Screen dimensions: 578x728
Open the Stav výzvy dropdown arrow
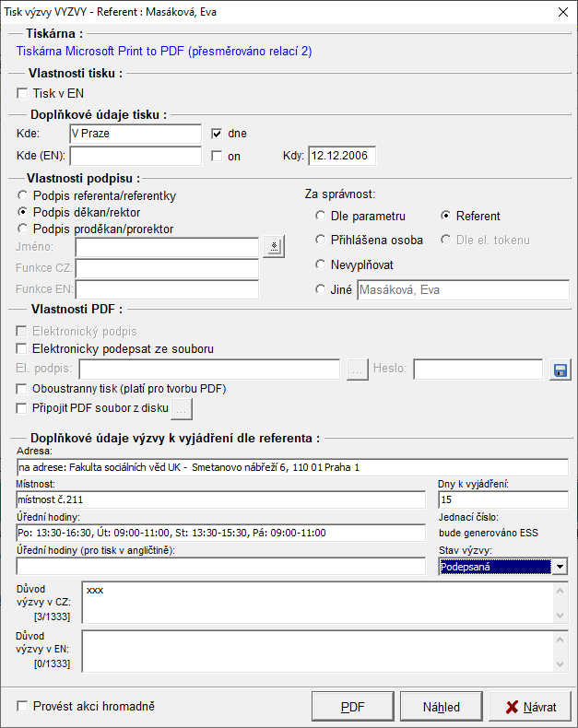[x=560, y=567]
